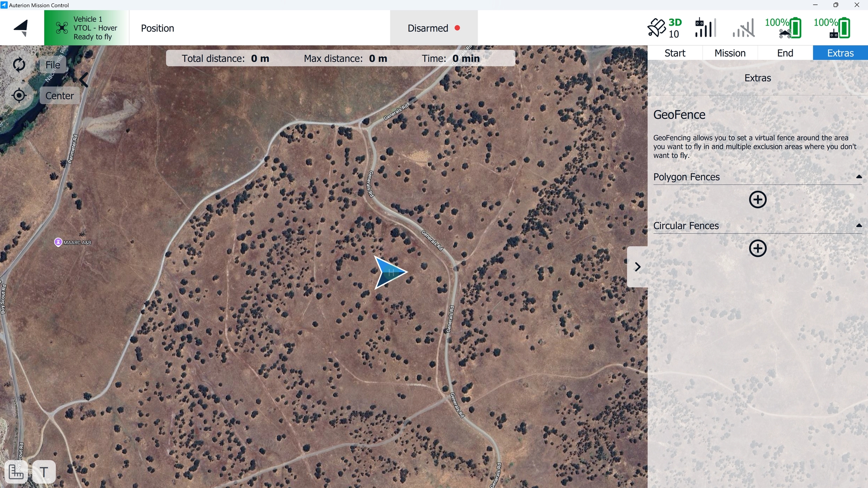Switch to the Mission tab

[730, 53]
